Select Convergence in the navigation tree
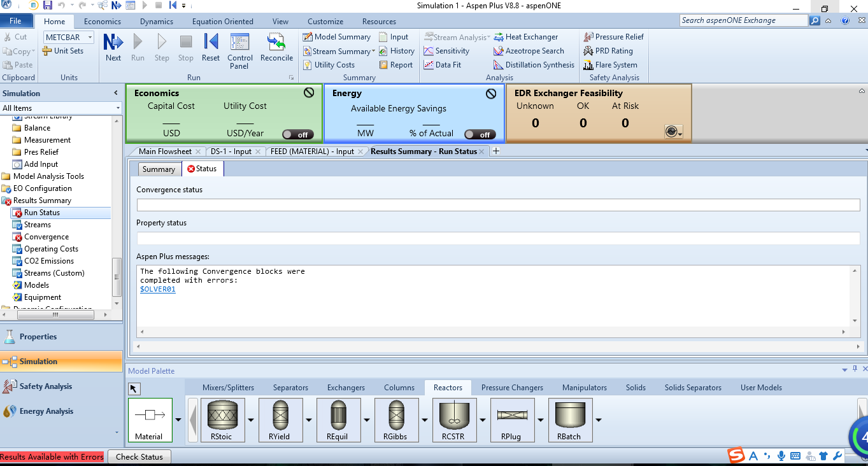This screenshot has width=868, height=466. (46, 237)
